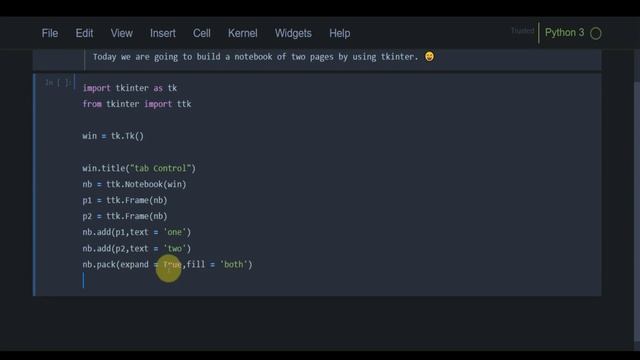Image resolution: width=640 pixels, height=360 pixels.
Task: Click the 'p2 = ttk.Frame(nb)' line
Action: (x=125, y=216)
